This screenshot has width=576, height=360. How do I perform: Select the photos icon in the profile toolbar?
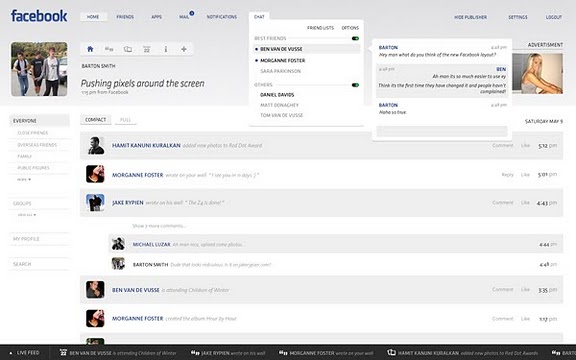click(x=128, y=49)
